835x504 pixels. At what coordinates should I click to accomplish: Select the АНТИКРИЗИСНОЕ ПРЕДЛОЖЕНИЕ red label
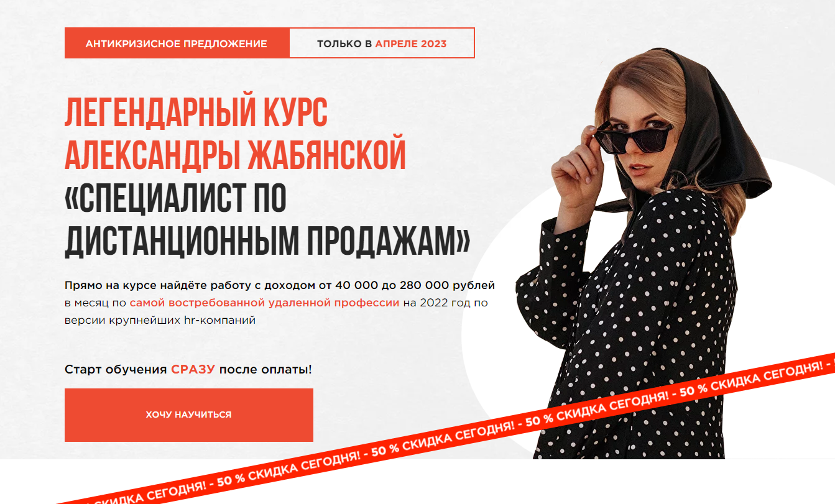coord(177,44)
